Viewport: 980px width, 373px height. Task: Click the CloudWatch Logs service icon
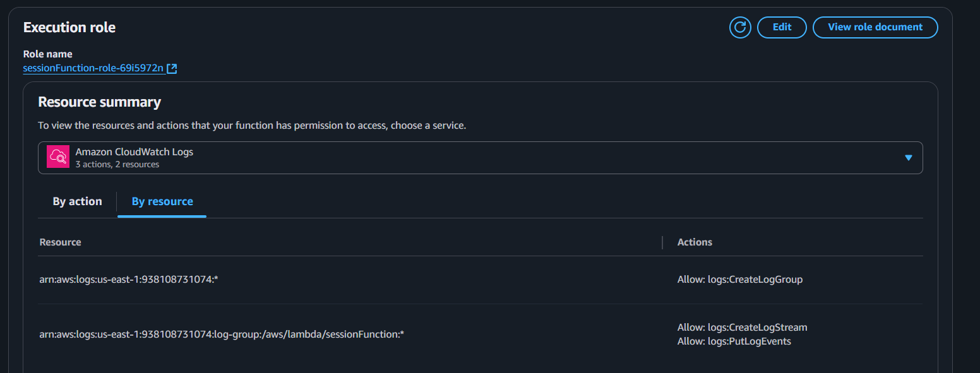coord(58,158)
